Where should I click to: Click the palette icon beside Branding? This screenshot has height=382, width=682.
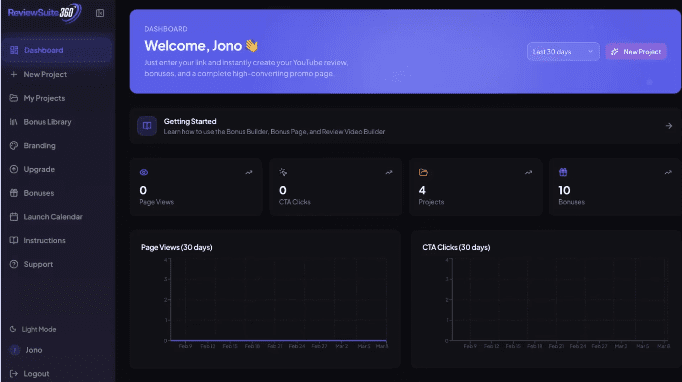[14, 145]
